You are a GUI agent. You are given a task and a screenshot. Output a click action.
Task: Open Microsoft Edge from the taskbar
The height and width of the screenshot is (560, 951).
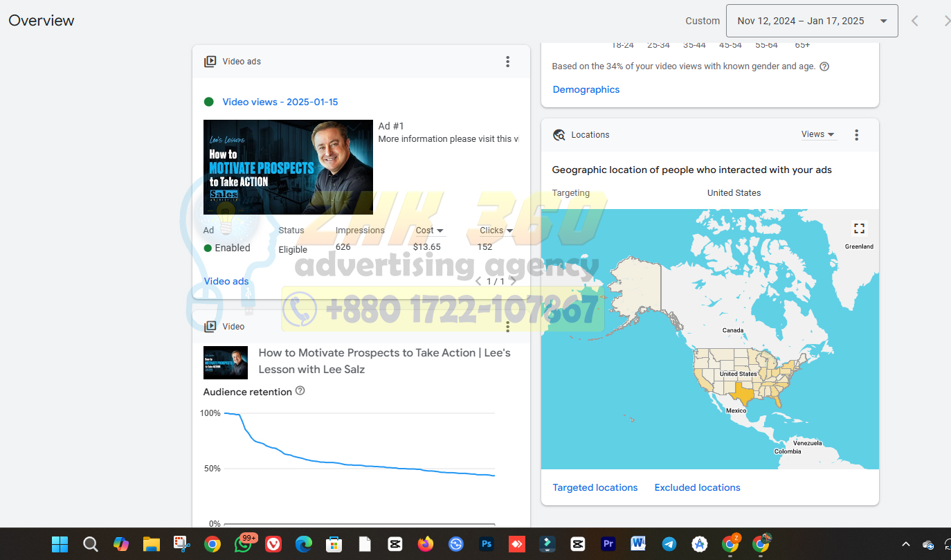(304, 544)
